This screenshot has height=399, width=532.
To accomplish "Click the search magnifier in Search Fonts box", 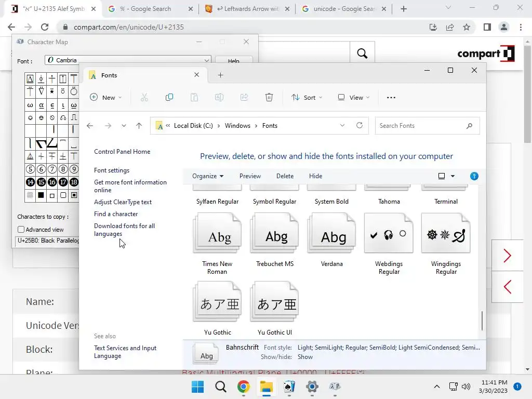I will click(469, 126).
